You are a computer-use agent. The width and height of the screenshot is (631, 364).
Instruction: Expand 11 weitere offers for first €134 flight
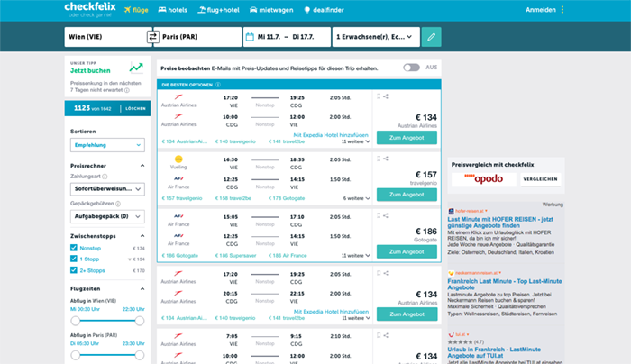[356, 141]
